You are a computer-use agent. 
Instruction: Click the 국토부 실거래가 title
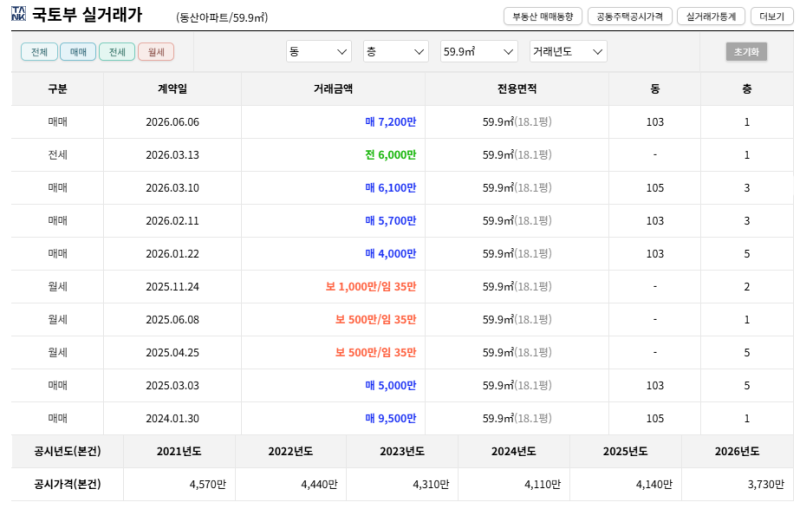[x=87, y=15]
